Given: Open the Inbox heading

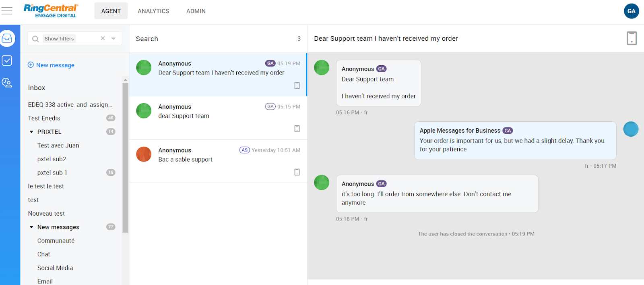Looking at the screenshot, I should click(x=37, y=87).
